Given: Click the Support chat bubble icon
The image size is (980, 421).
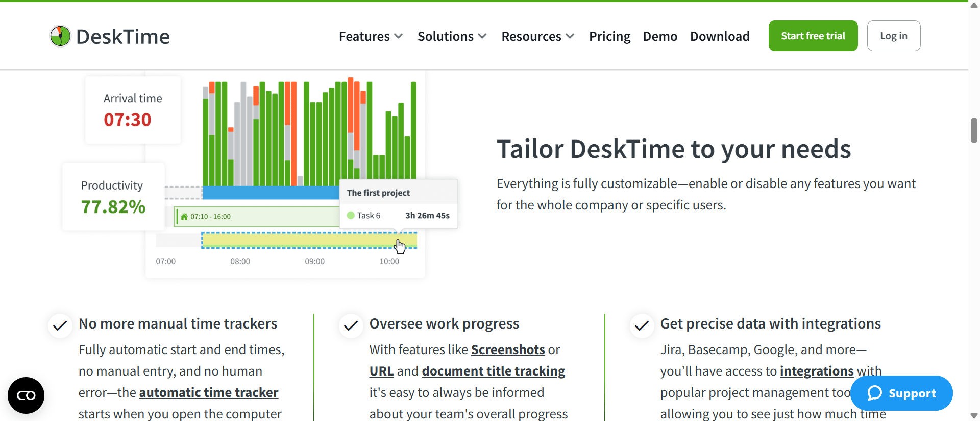Looking at the screenshot, I should click(874, 393).
